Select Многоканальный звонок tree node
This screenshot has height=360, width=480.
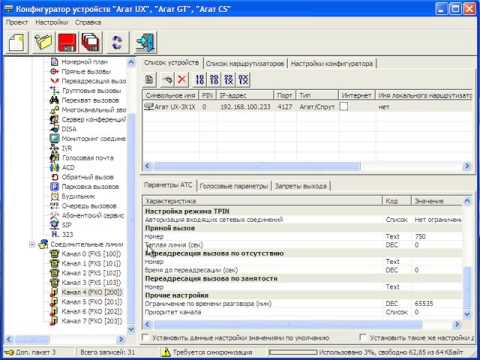click(x=93, y=110)
